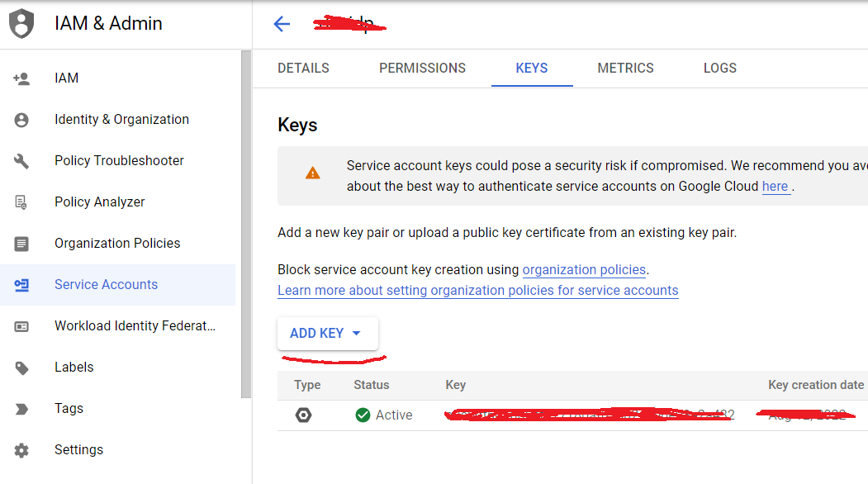Go back using the left arrow
Image resolution: width=868 pixels, height=484 pixels.
[282, 24]
